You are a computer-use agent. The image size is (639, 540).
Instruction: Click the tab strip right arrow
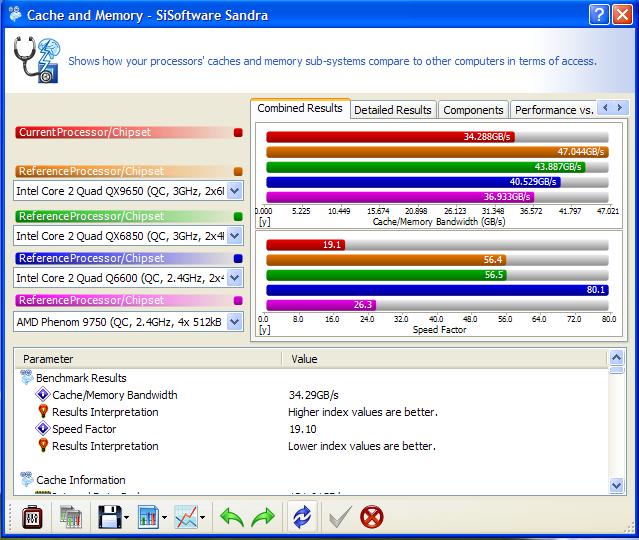click(620, 108)
